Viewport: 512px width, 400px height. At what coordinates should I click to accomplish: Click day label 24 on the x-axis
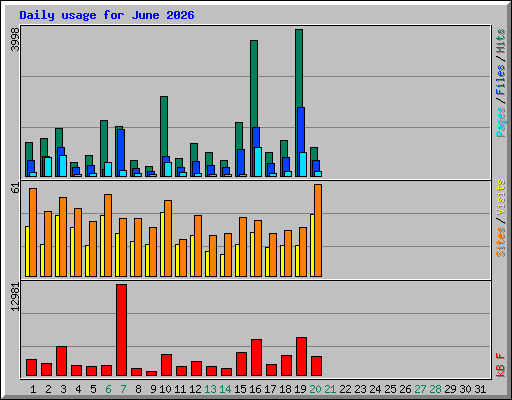click(375, 389)
